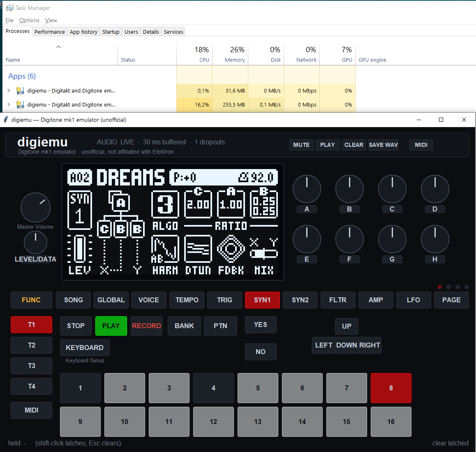476x452 pixels.
Task: Expand the digiemu process using 16,2% CPU
Action: (9, 104)
